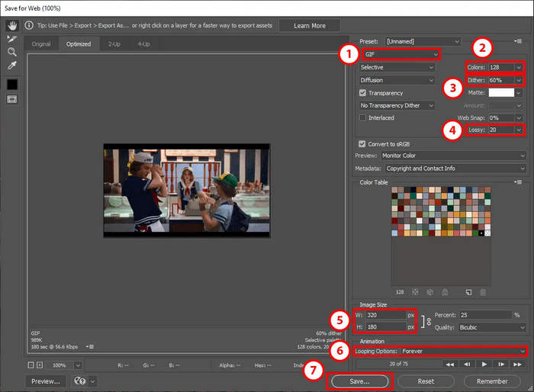Viewport: 534px width, 392px height.
Task: Click the Reset button
Action: click(x=426, y=381)
